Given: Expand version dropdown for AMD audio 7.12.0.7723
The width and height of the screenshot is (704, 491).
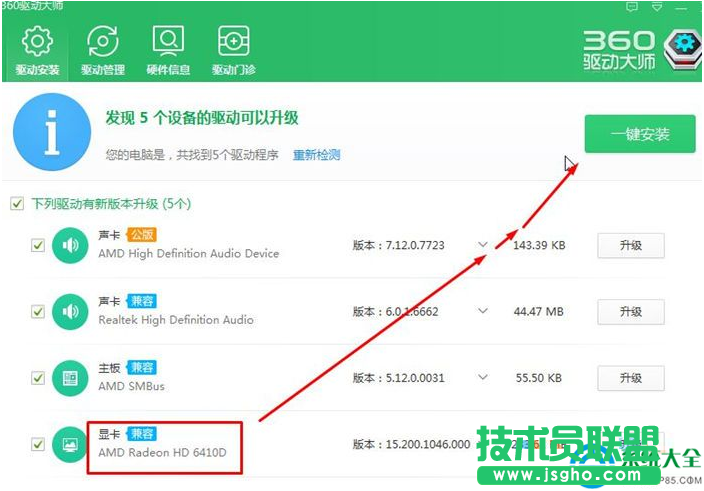Looking at the screenshot, I should pyautogui.click(x=484, y=245).
